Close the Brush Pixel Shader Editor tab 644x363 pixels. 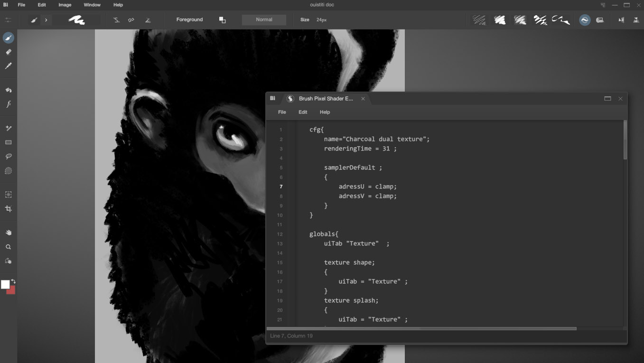(363, 99)
